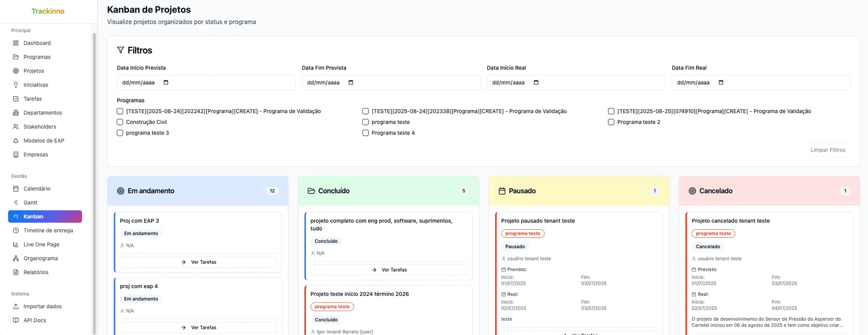Click the Programas folder icon in sidebar

coord(16,57)
